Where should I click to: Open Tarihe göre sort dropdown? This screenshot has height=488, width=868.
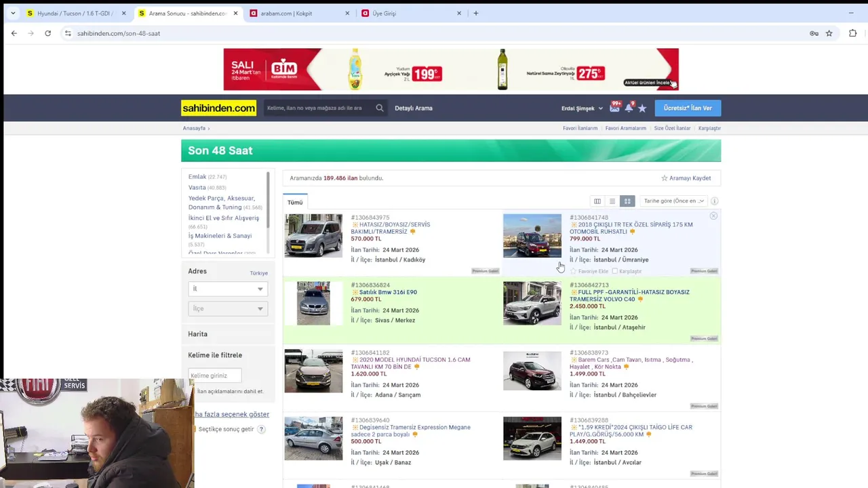pos(674,201)
